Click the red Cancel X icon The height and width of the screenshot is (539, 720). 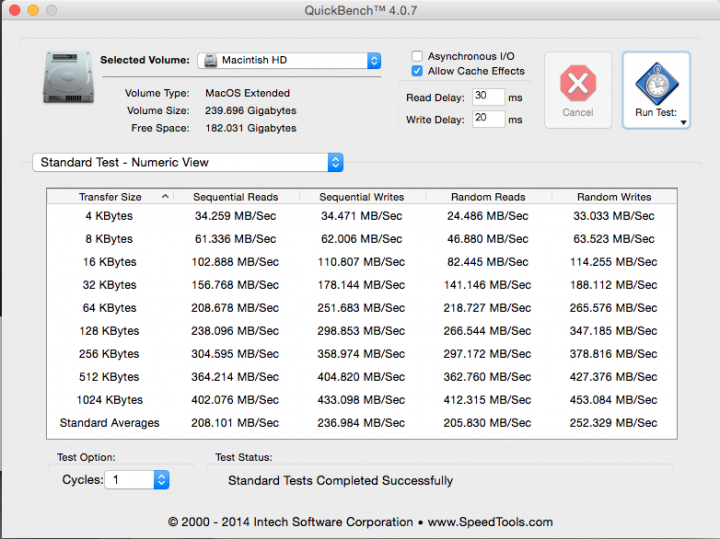coord(578,83)
